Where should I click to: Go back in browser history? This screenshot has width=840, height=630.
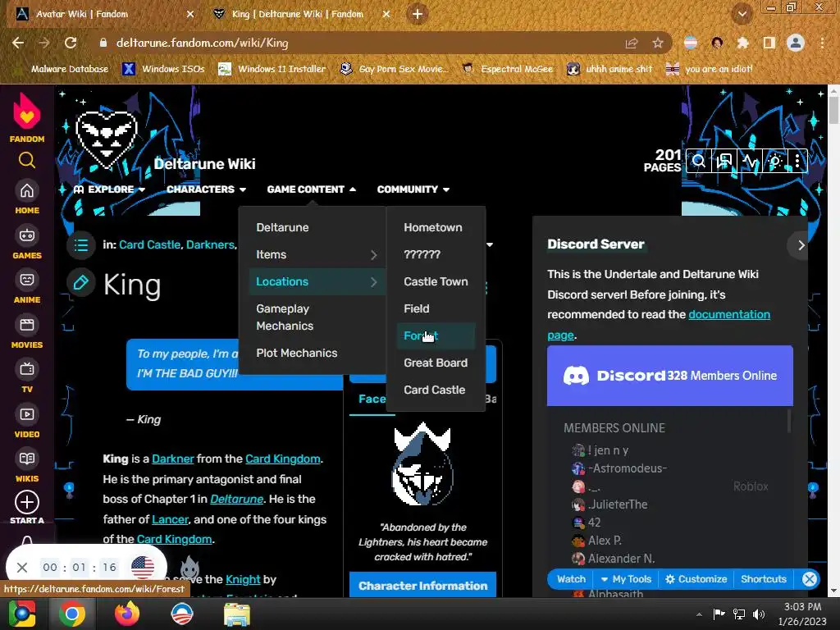pyautogui.click(x=18, y=43)
